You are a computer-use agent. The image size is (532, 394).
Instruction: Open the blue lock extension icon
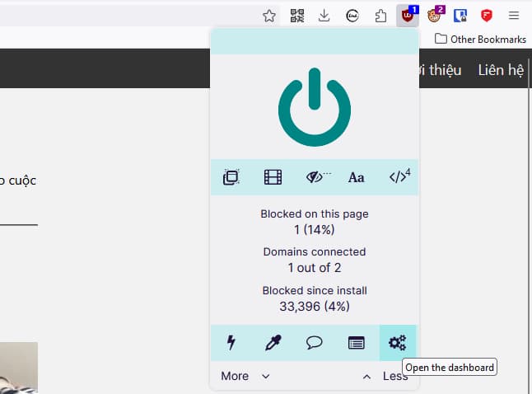point(460,16)
